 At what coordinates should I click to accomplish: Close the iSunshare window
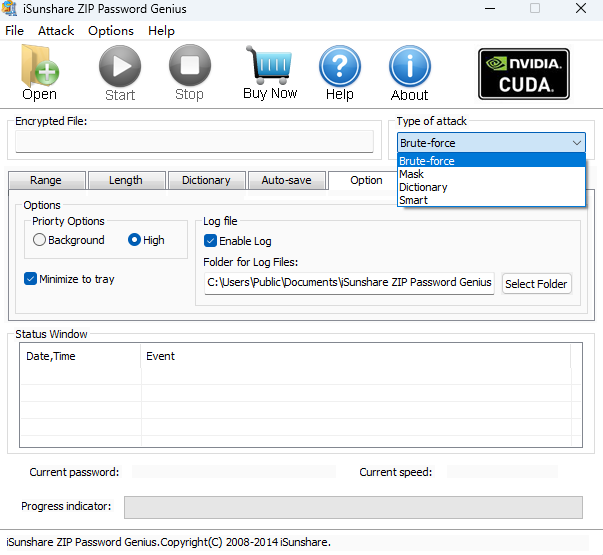pyautogui.click(x=581, y=8)
